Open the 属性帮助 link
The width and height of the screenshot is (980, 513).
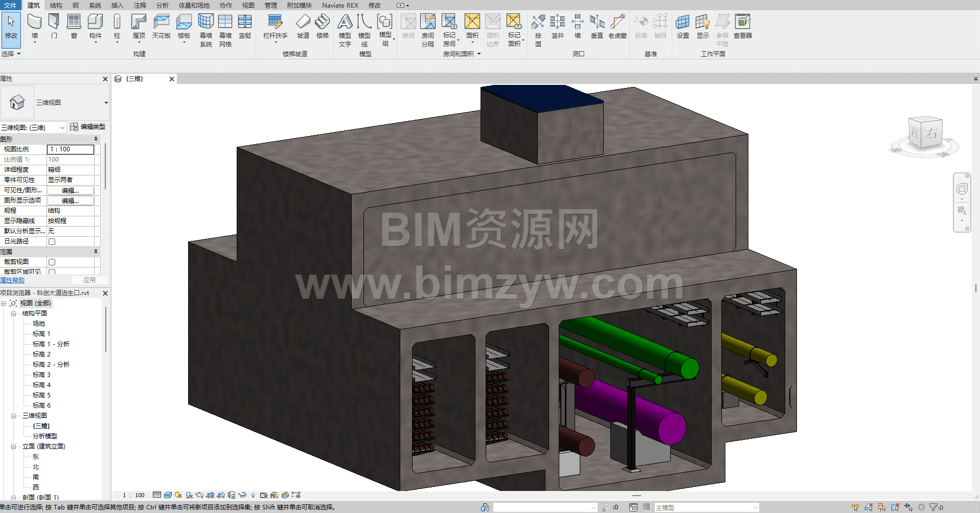12,280
